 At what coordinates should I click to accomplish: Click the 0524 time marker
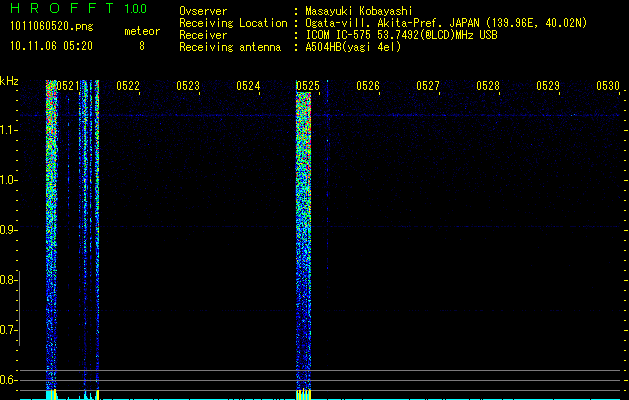(x=248, y=86)
